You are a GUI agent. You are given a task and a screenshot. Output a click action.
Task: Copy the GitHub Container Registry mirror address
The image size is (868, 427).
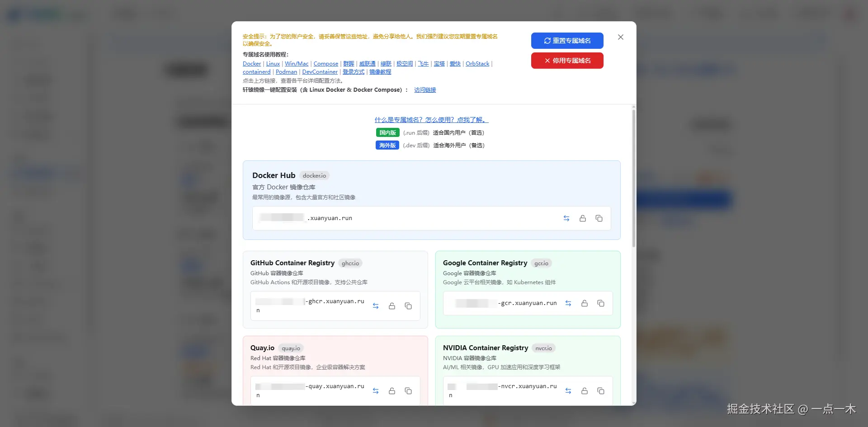(x=408, y=305)
